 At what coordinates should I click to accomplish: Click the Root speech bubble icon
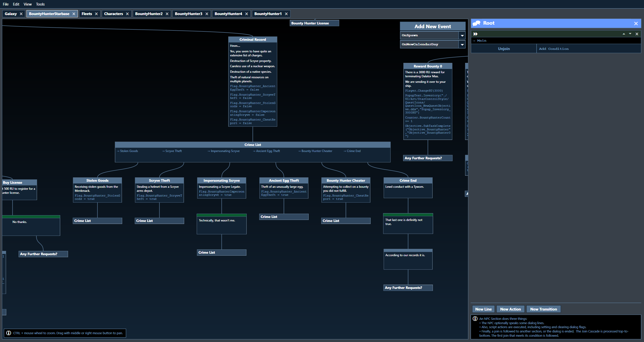pos(476,23)
